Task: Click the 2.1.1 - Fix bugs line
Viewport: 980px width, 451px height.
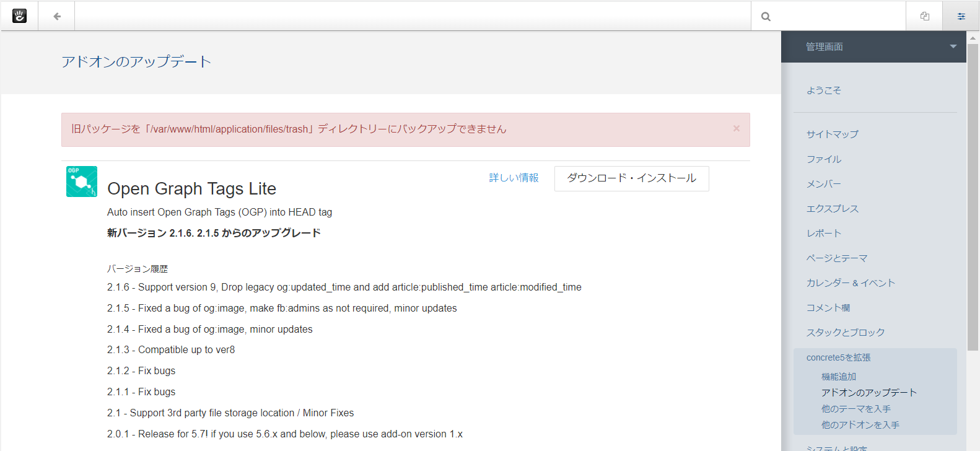Action: pos(141,392)
